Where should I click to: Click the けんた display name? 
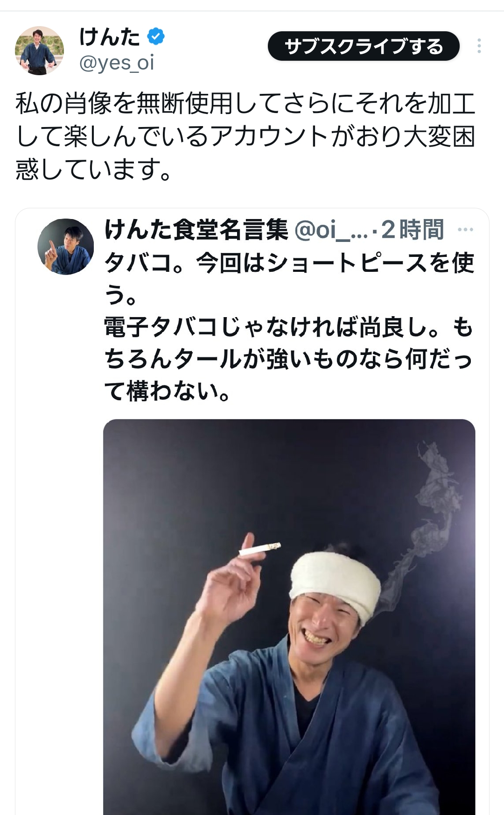click(x=110, y=36)
